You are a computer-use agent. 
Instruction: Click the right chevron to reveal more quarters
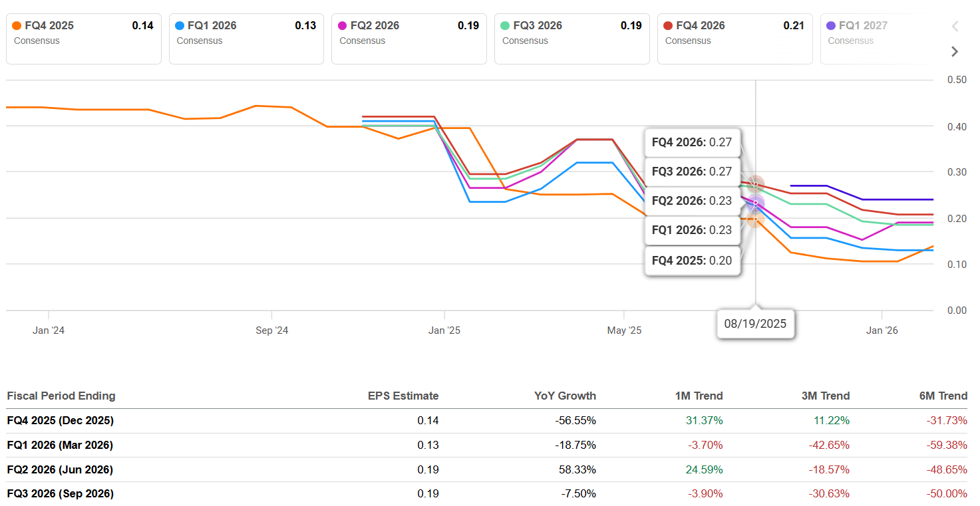[954, 51]
